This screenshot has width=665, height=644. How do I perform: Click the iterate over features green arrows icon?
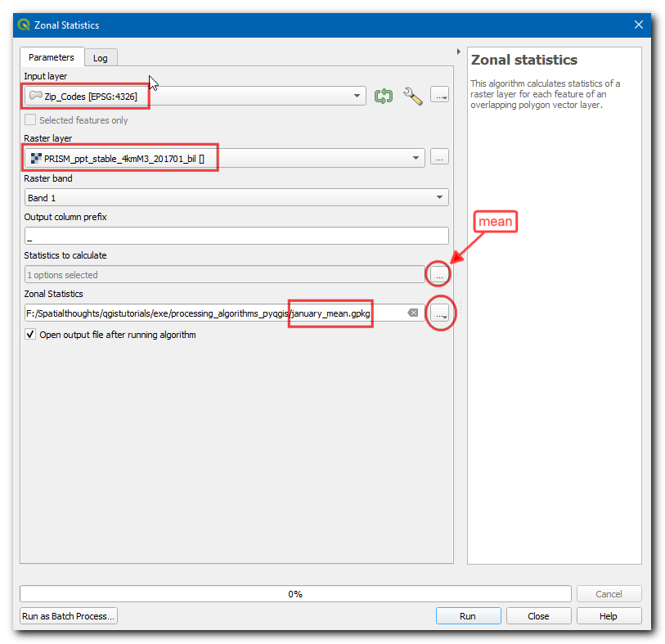click(x=384, y=96)
